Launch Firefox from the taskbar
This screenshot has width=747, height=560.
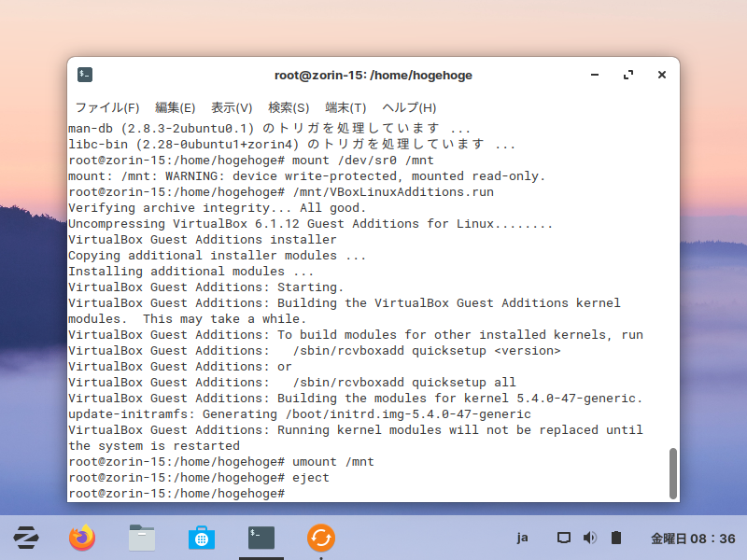82,538
